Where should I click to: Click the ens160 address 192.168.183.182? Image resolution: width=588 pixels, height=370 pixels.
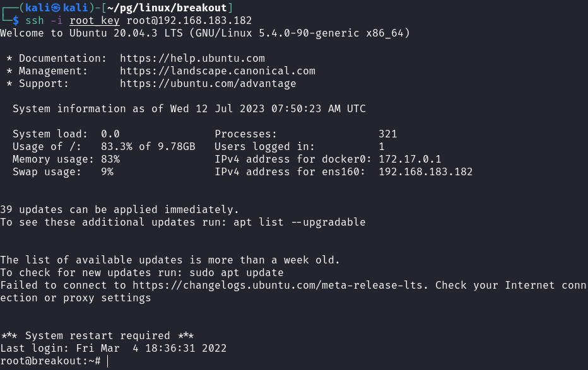tap(426, 172)
